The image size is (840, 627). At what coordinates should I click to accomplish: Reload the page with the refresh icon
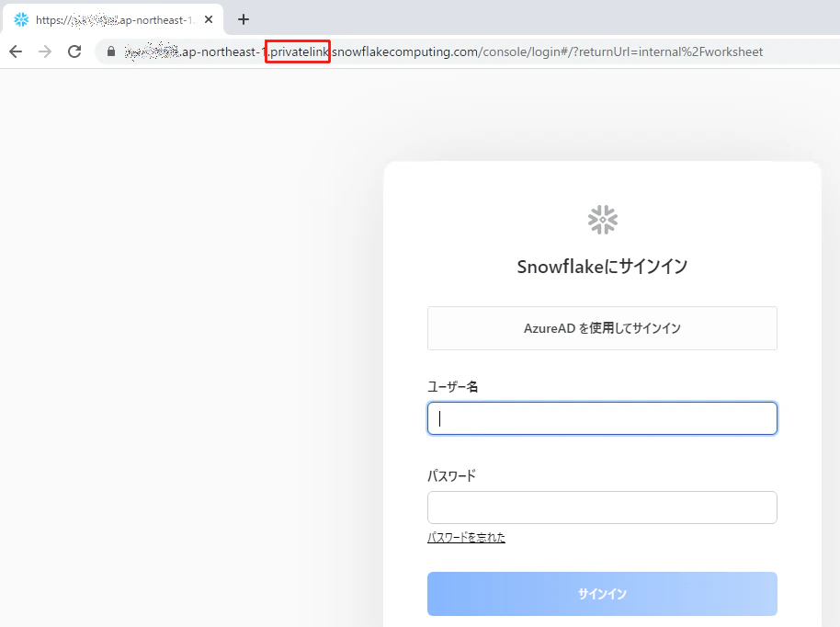(74, 51)
